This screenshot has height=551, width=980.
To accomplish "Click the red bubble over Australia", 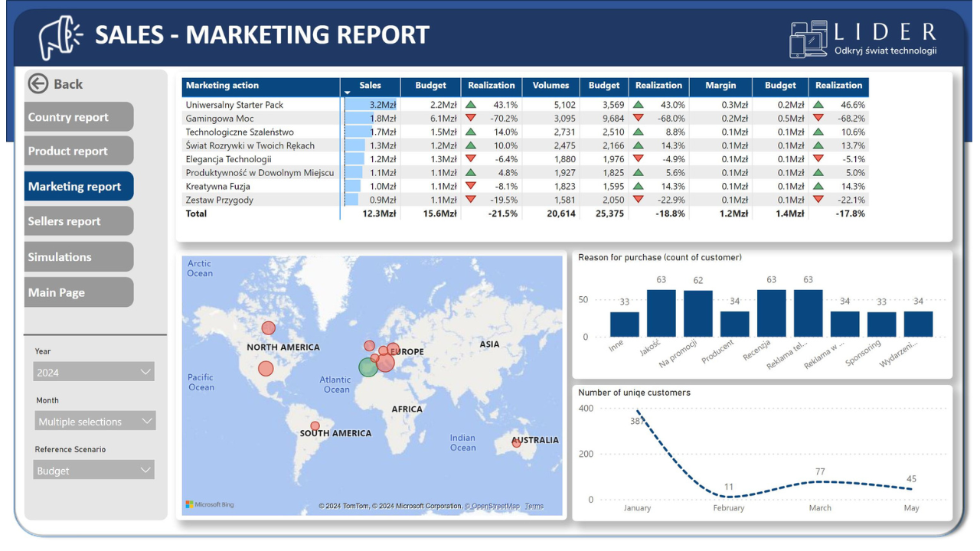I will click(x=516, y=442).
